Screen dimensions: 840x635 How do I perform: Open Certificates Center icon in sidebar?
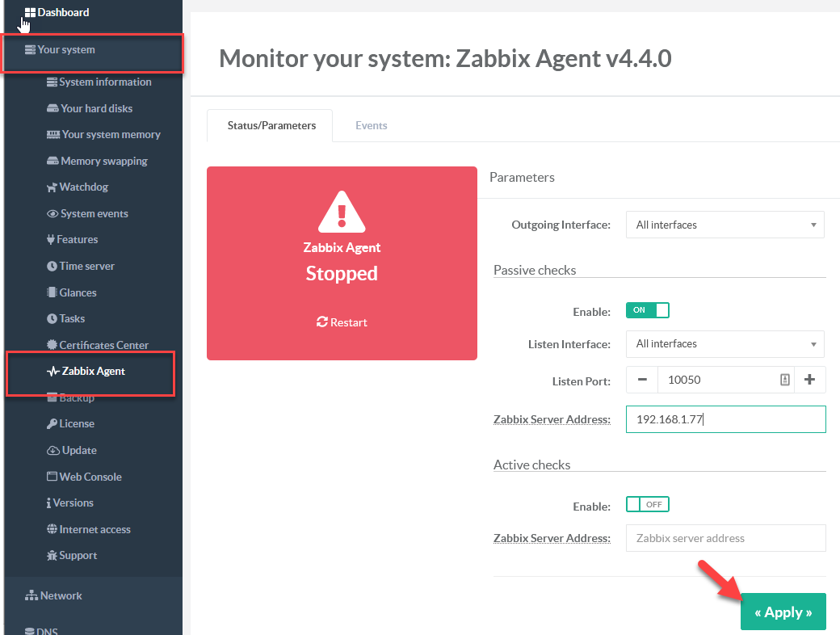point(52,345)
